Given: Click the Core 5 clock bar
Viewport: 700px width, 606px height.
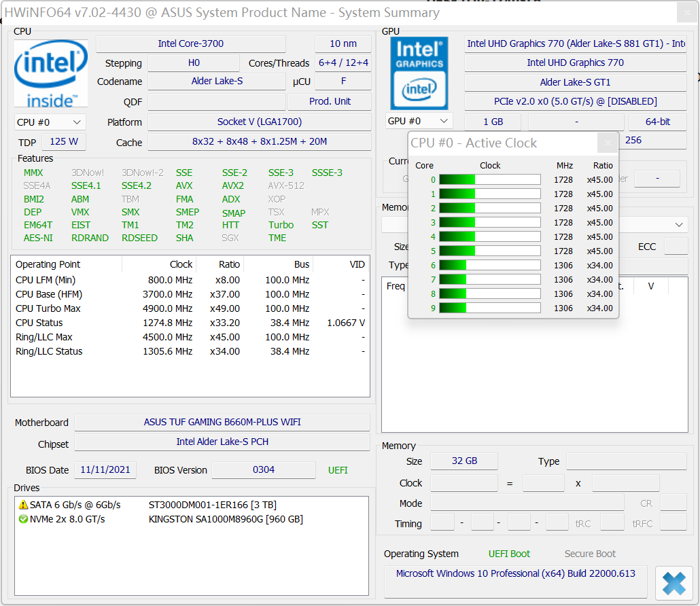Looking at the screenshot, I should pos(490,251).
